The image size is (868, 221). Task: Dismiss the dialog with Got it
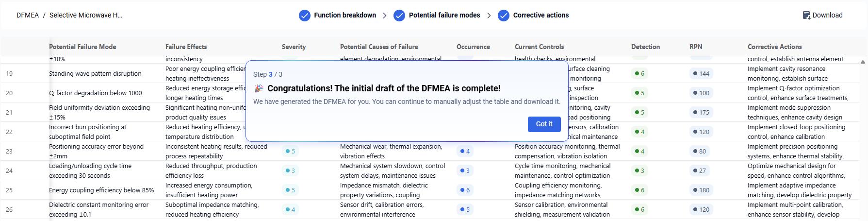[x=544, y=124]
